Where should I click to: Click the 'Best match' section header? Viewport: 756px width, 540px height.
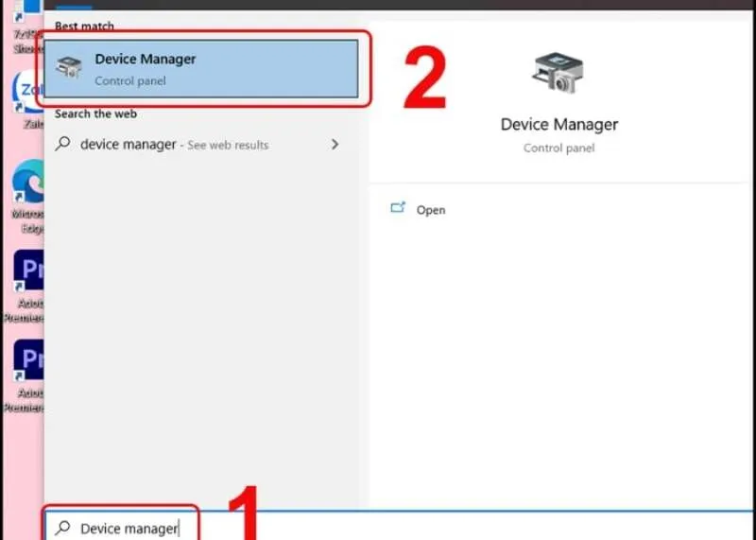coord(84,26)
